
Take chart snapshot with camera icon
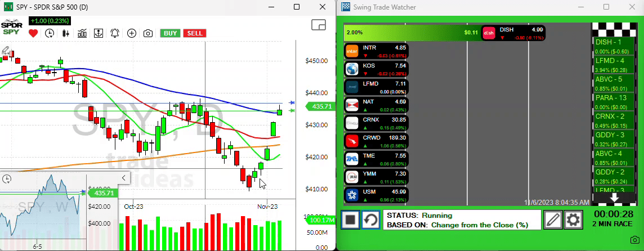(x=148, y=33)
